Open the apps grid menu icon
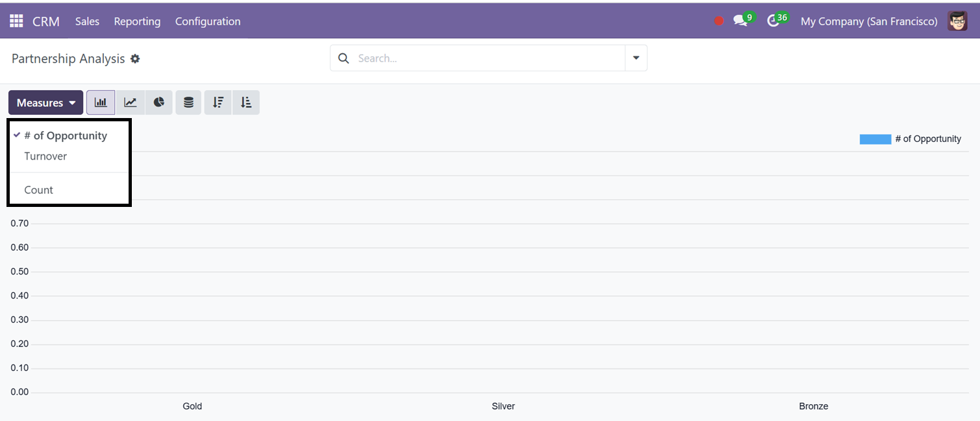 pyautogui.click(x=16, y=21)
